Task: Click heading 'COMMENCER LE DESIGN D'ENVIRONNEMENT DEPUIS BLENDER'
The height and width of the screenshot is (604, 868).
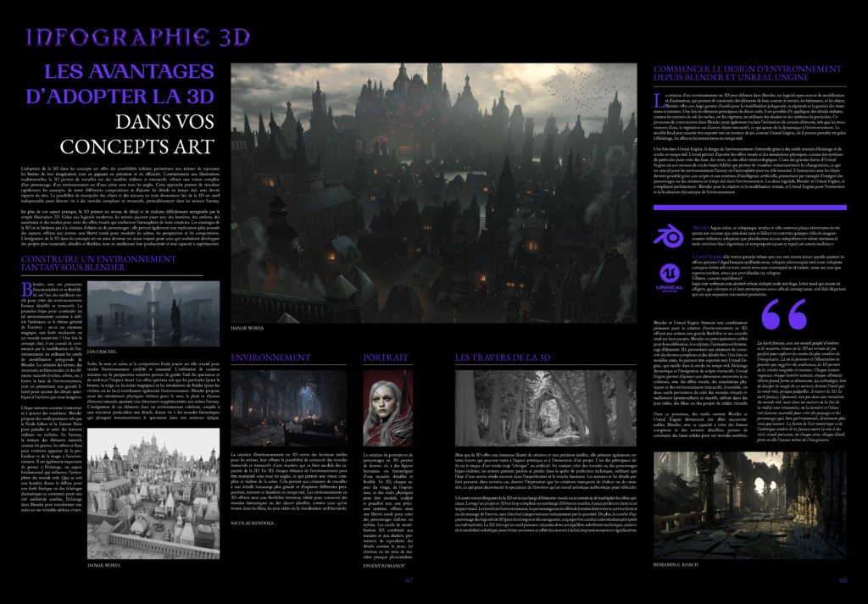Action: click(748, 73)
